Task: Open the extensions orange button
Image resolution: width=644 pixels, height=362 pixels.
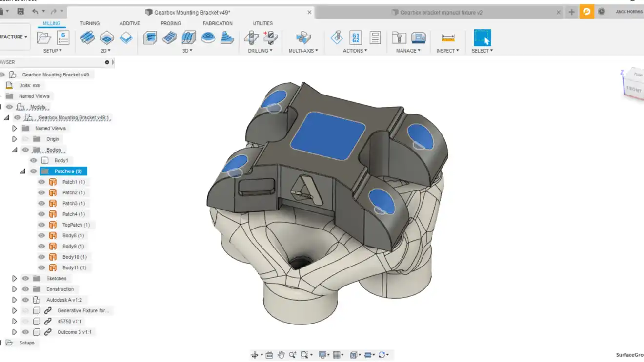Action: coord(586,12)
